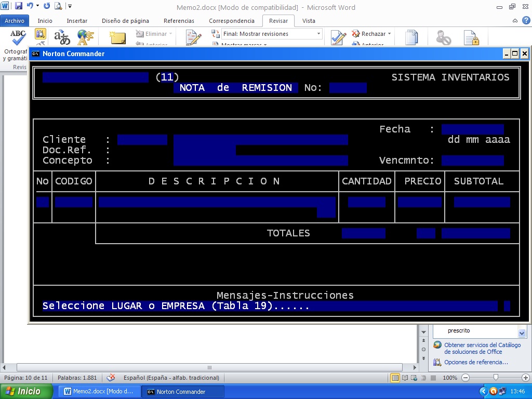Viewport: 532px width, 399px height.
Task: Open the Translate tool in the ribbon
Action: (62, 38)
